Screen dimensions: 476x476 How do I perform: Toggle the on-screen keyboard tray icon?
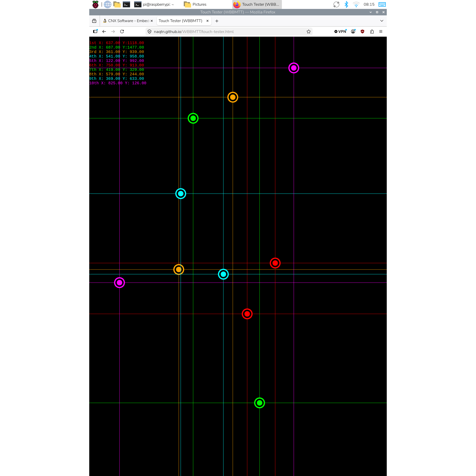(382, 4)
